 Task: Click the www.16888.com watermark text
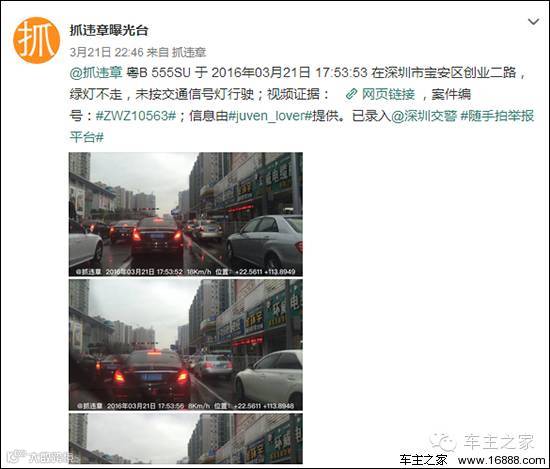pyautogui.click(x=501, y=460)
